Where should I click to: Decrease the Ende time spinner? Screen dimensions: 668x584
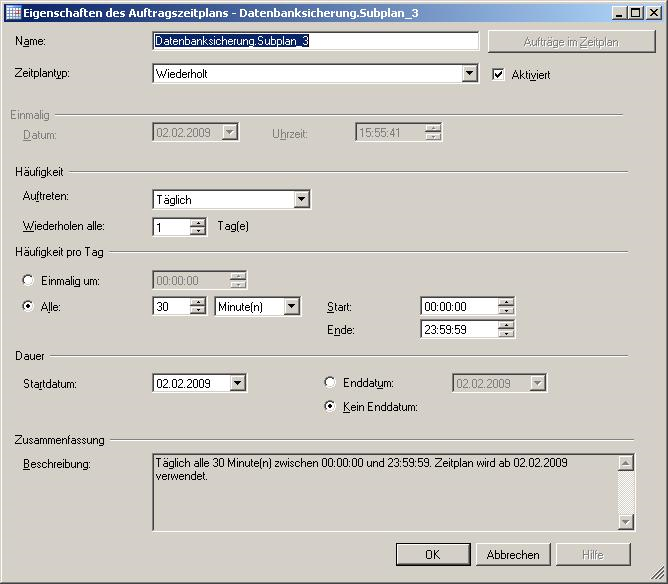coord(506,334)
